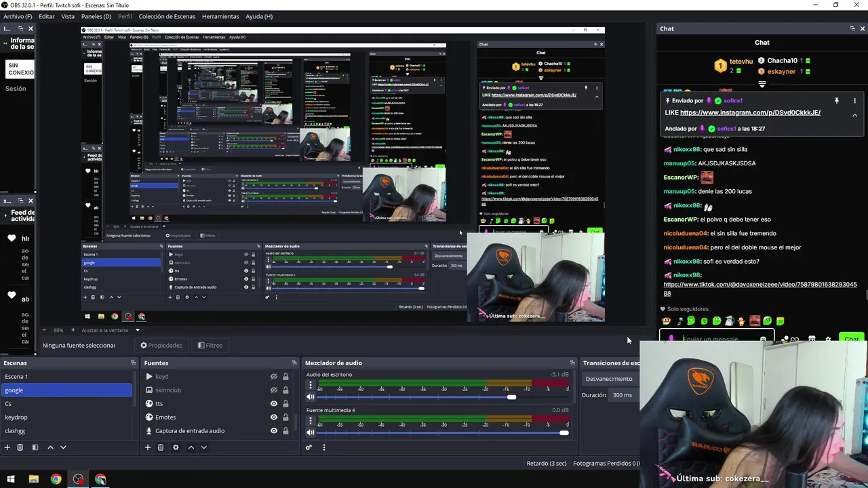Screen dimensions: 868x488
Task: Delete selected scene with trash icon
Action: point(20,447)
